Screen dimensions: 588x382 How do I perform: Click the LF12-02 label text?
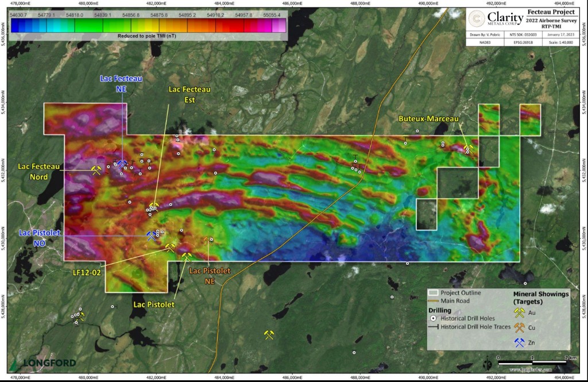88,272
